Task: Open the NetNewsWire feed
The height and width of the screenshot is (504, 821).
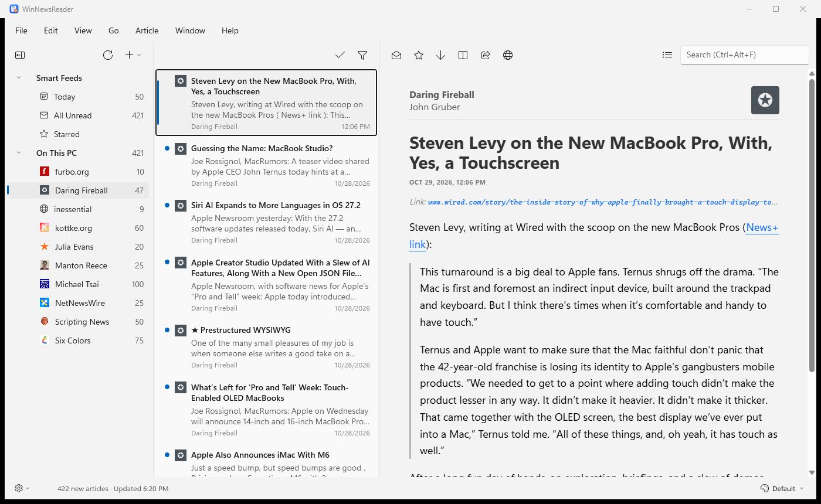Action: [x=78, y=303]
